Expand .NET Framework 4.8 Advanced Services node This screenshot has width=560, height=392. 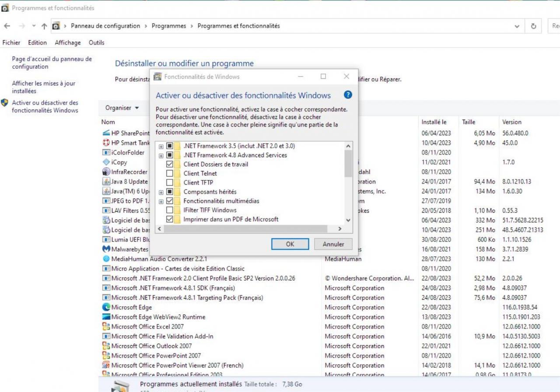pos(161,155)
